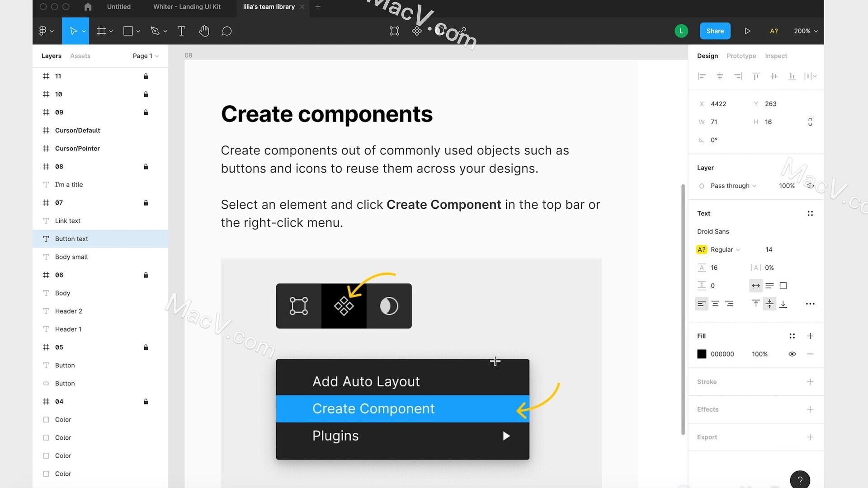
Task: Toggle fill visibility eye icon
Action: [792, 354]
